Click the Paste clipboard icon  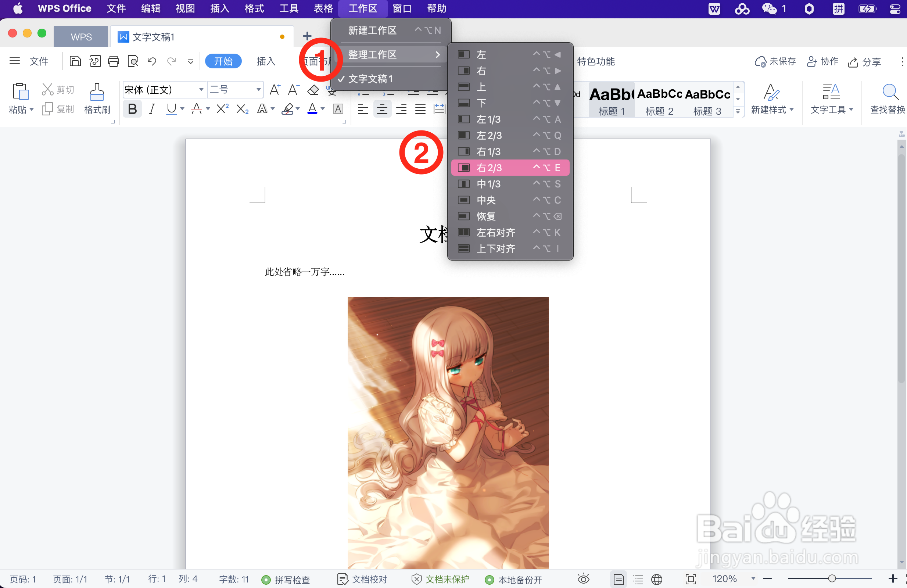[x=20, y=92]
